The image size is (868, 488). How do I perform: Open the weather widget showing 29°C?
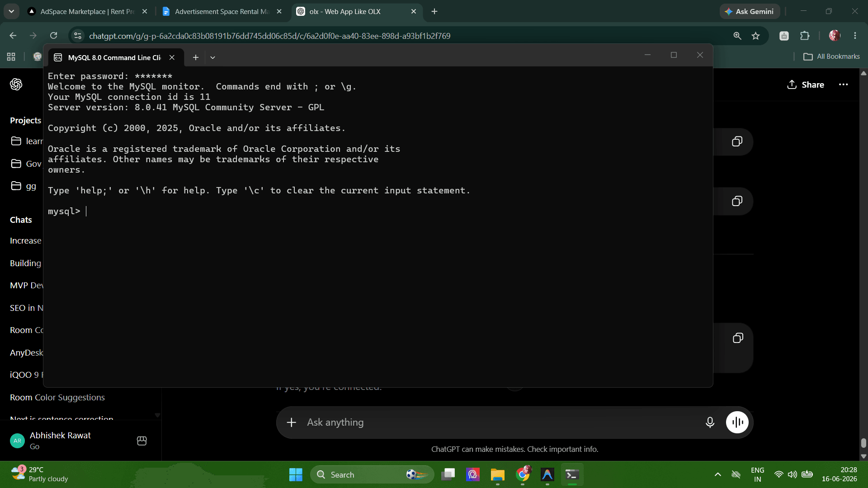coord(40,475)
